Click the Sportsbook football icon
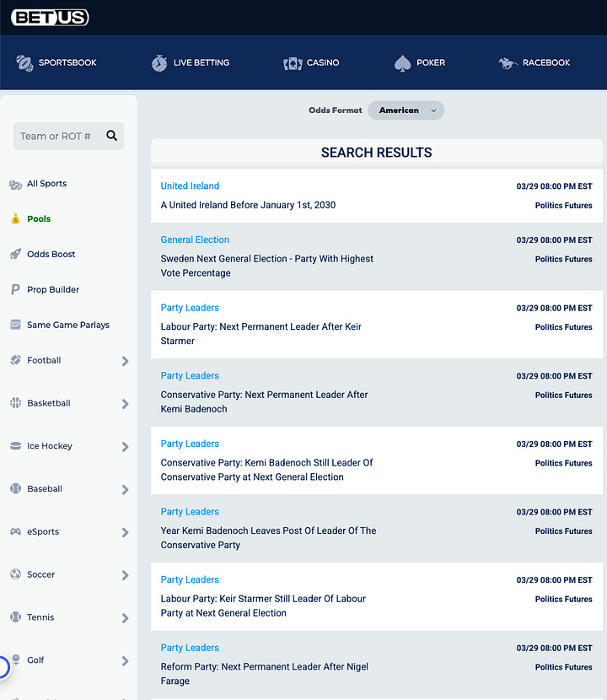 click(24, 63)
